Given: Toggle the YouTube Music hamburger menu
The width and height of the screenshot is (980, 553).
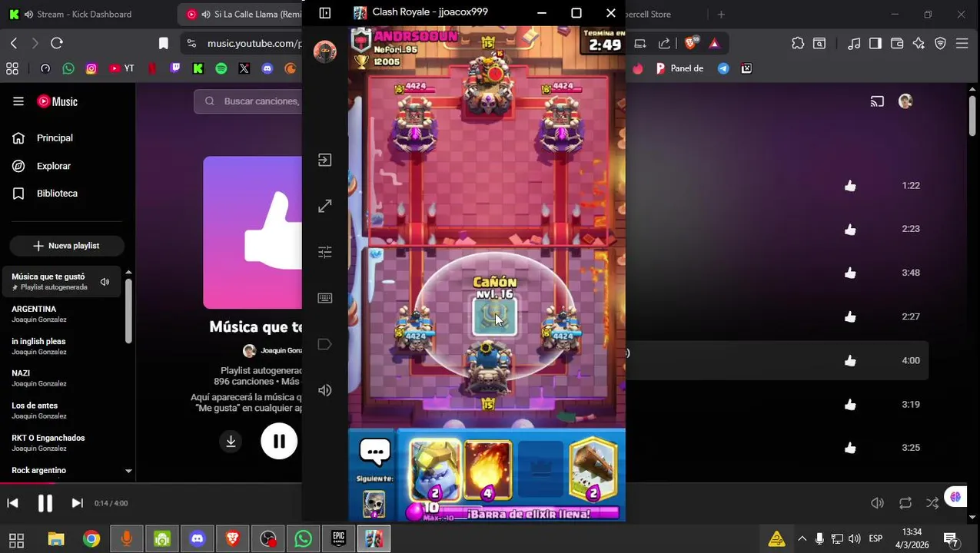Looking at the screenshot, I should coord(18,101).
